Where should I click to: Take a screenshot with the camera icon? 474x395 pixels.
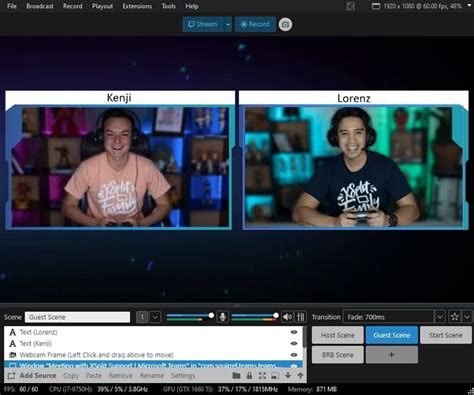(x=285, y=24)
